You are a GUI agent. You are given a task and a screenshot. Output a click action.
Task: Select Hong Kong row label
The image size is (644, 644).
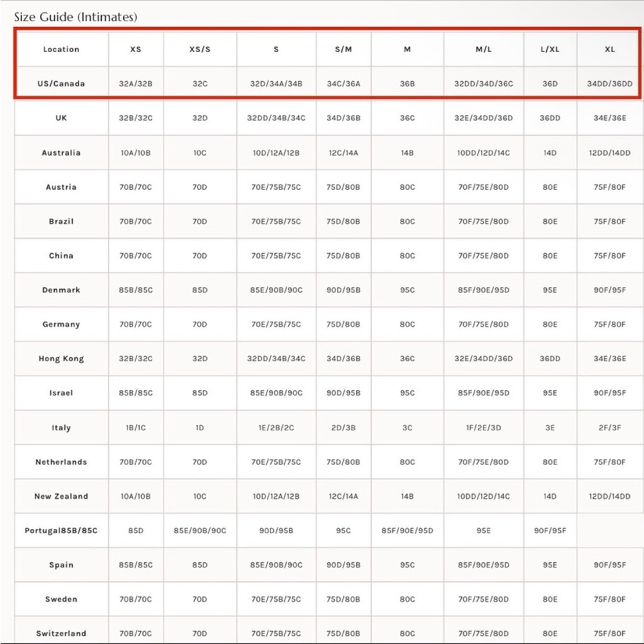(61, 359)
